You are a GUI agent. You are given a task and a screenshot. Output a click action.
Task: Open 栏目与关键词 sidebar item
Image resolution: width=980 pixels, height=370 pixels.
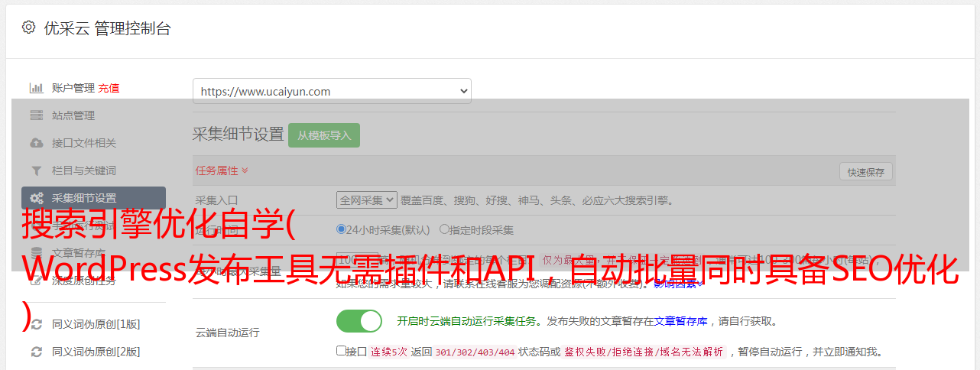[x=84, y=170]
